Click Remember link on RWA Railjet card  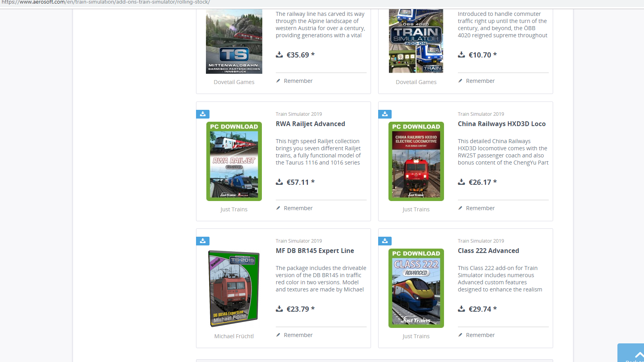tap(298, 208)
